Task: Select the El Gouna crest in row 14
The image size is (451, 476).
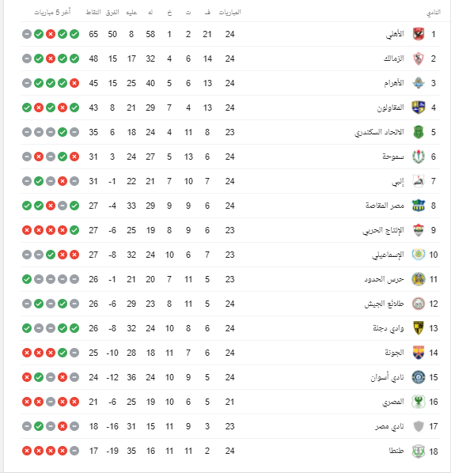Action: (x=419, y=353)
